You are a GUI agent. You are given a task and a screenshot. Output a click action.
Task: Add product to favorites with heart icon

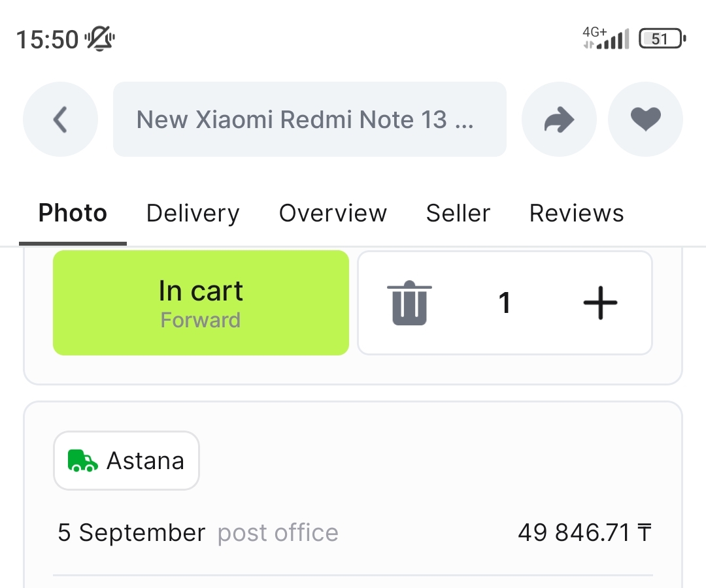(645, 120)
